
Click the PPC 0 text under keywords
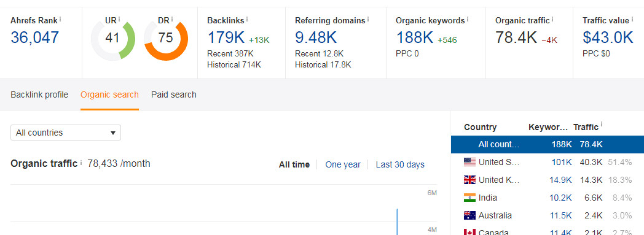(x=407, y=53)
